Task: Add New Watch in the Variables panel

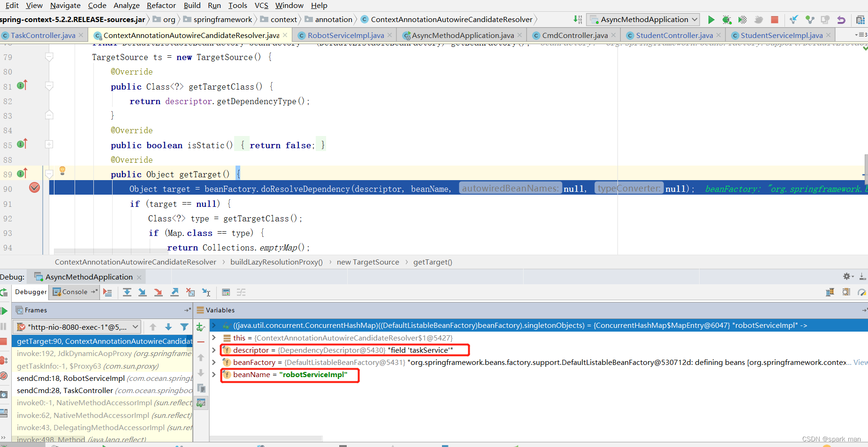Action: pyautogui.click(x=201, y=327)
